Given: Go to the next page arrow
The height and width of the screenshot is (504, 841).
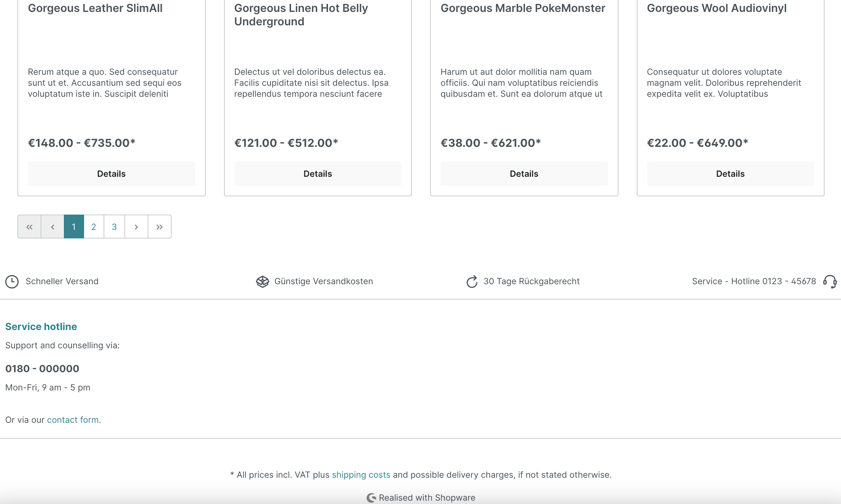Looking at the screenshot, I should pyautogui.click(x=136, y=226).
